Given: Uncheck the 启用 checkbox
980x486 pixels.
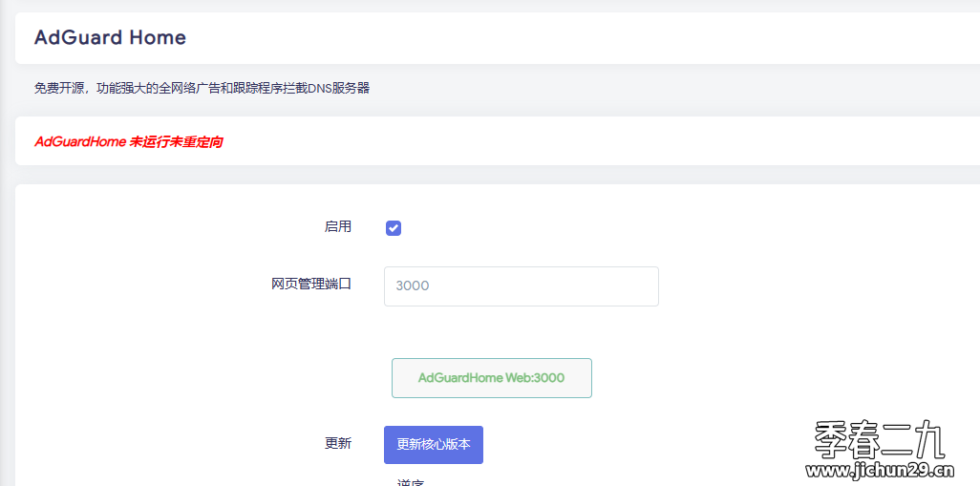Looking at the screenshot, I should click(x=394, y=228).
